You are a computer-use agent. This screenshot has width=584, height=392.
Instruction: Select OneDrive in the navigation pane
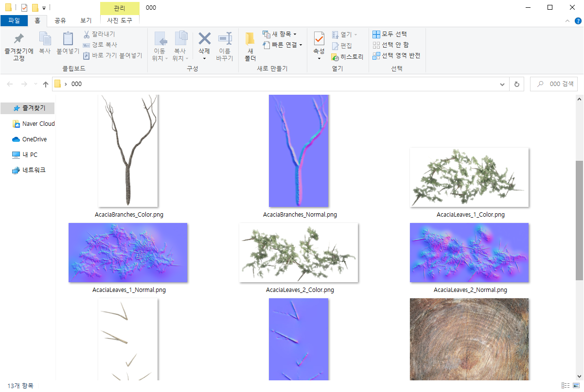[29, 139]
